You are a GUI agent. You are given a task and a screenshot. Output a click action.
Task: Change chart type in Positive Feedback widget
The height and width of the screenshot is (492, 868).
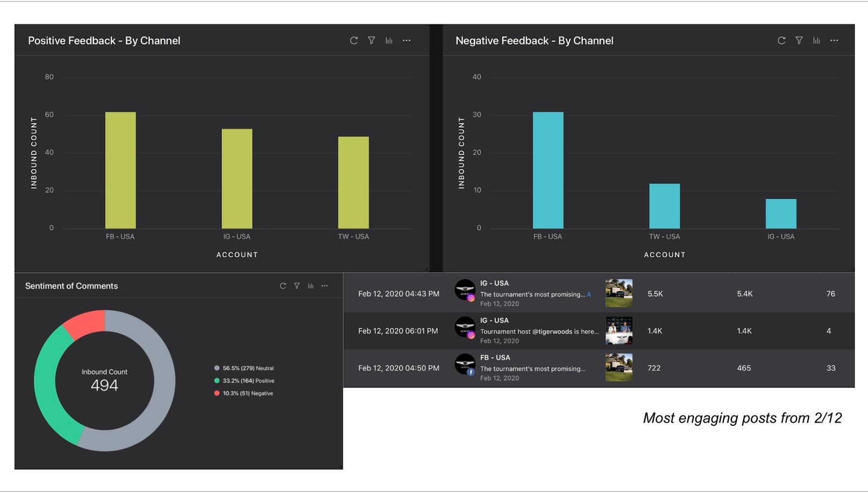[x=389, y=41]
